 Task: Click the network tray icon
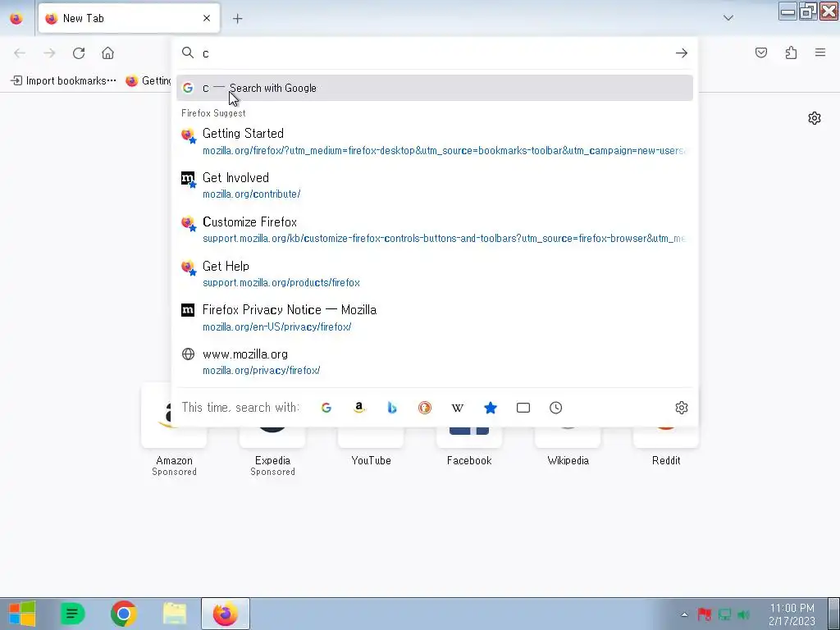click(724, 614)
